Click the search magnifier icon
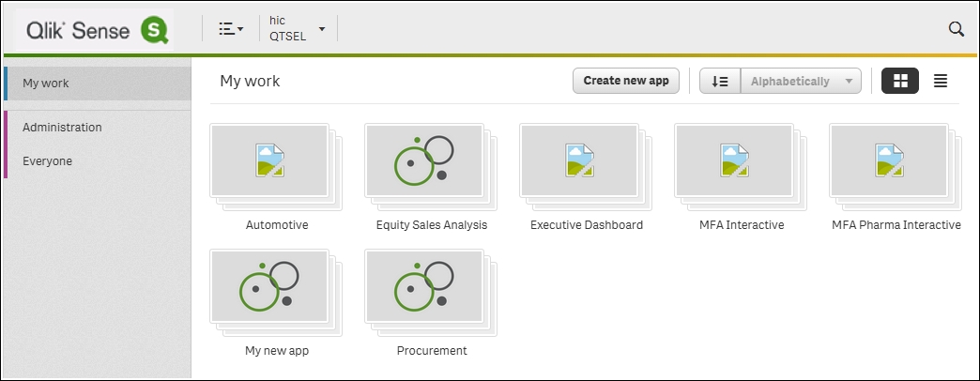Screen dimensions: 980x381 coord(956,29)
